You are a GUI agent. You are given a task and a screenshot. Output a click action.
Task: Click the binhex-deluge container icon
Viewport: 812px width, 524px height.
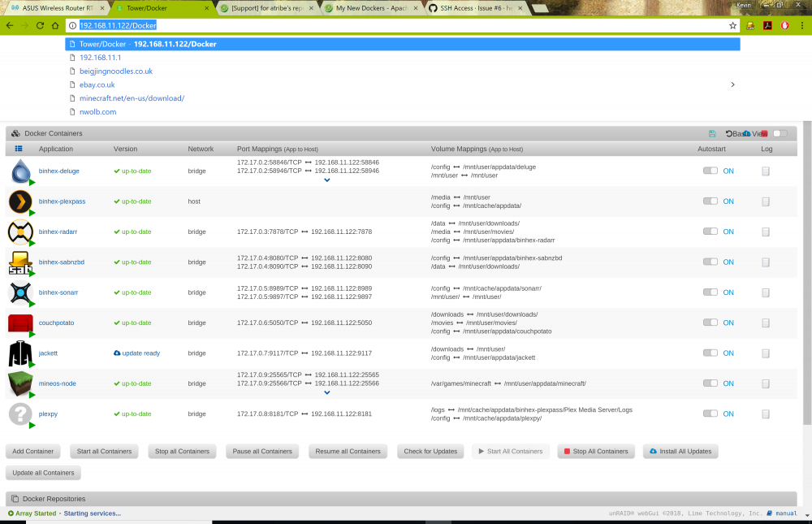[21, 171]
